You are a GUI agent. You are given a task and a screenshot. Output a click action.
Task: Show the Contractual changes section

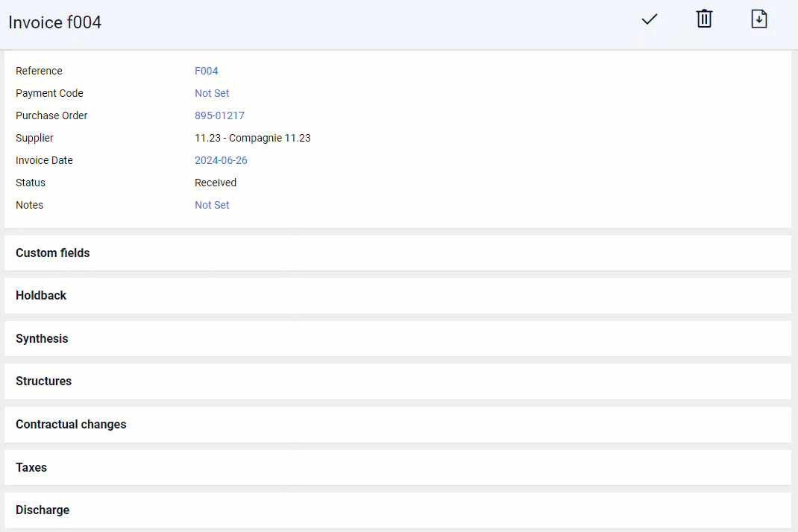(71, 425)
